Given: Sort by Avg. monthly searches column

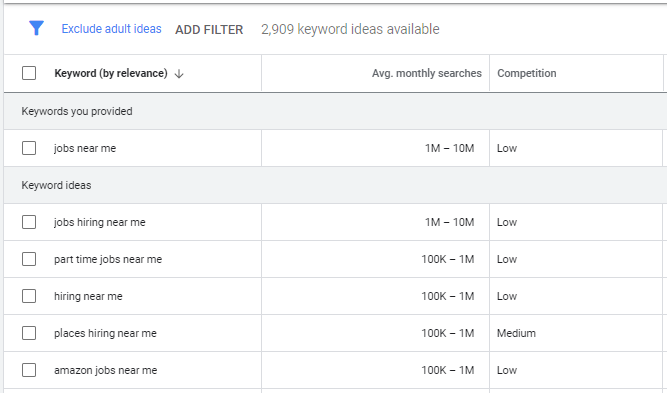Looking at the screenshot, I should pyautogui.click(x=427, y=73).
